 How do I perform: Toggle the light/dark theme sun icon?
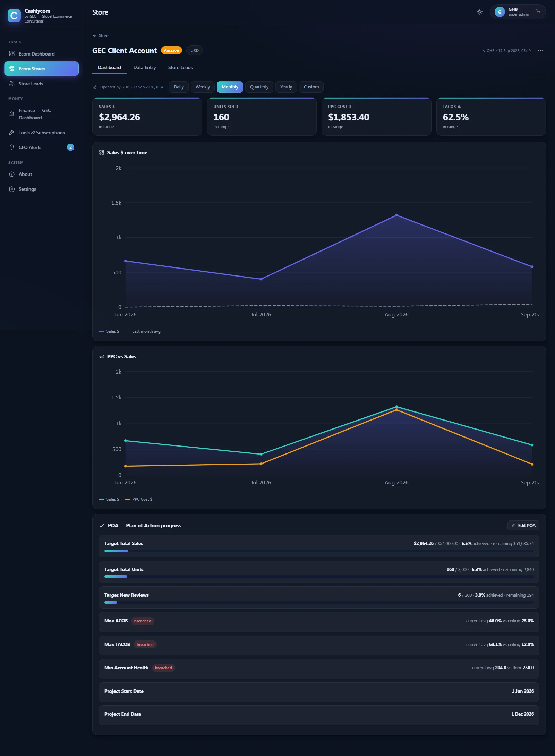click(x=480, y=12)
